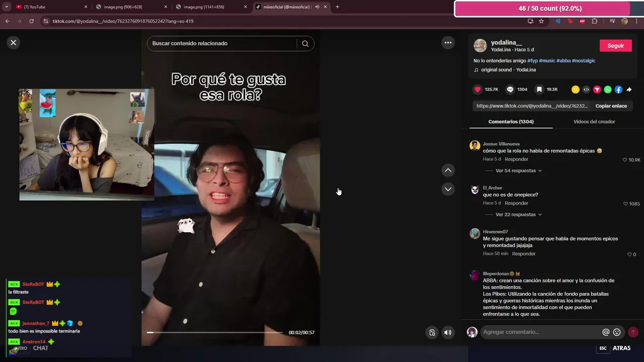Viewport: 644px width, 362px height.
Task: Go to previous video with up arrow
Action: 448,170
